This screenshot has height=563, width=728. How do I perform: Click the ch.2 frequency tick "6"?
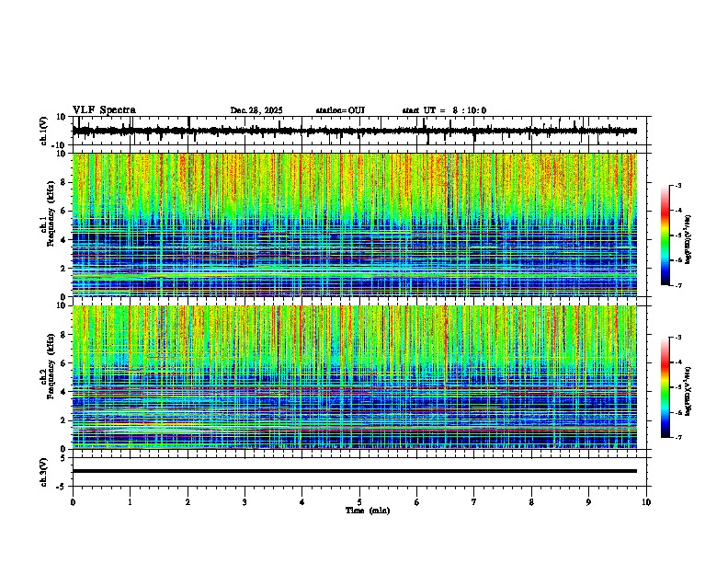pyautogui.click(x=63, y=363)
